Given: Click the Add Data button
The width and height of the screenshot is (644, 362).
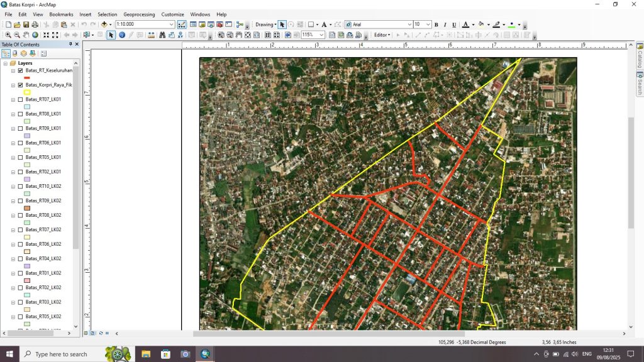Looking at the screenshot, I should click(105, 25).
